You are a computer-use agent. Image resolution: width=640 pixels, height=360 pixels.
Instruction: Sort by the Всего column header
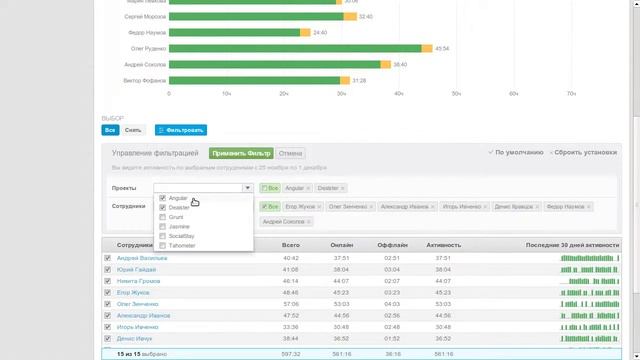[291, 245]
